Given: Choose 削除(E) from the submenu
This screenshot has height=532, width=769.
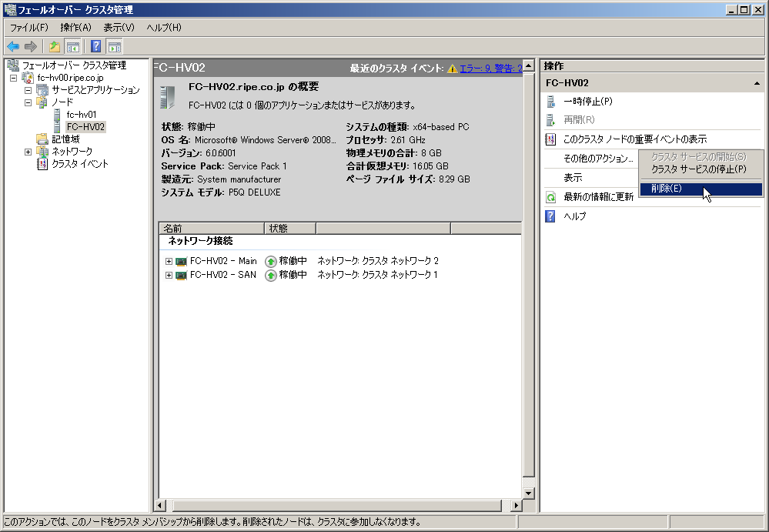Looking at the screenshot, I should (x=701, y=189).
